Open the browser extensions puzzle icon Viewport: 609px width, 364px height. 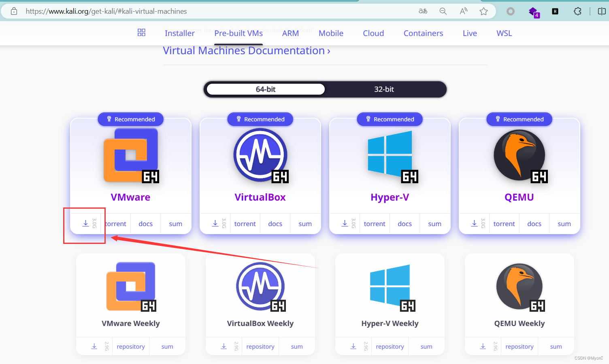point(577,11)
